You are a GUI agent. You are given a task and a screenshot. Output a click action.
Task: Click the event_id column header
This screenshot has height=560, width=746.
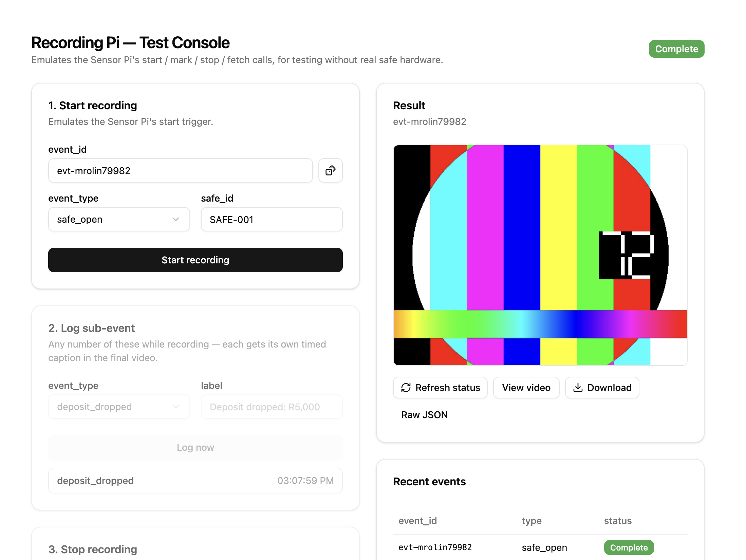[x=417, y=521]
